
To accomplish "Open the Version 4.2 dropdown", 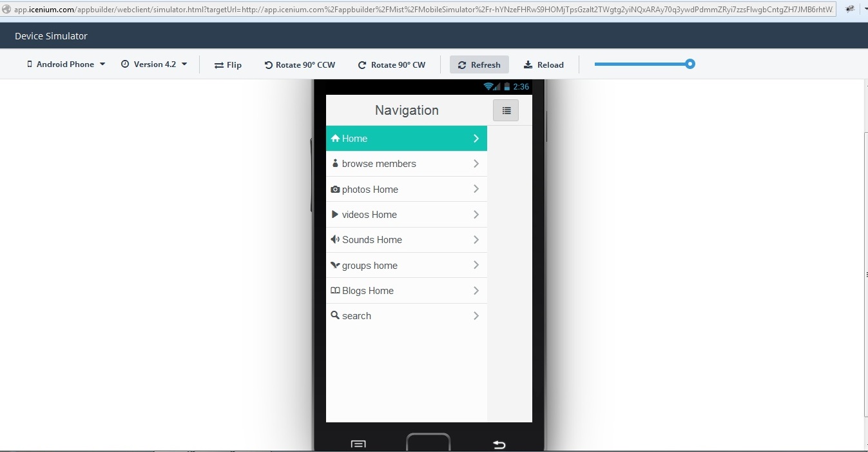I will (x=154, y=64).
